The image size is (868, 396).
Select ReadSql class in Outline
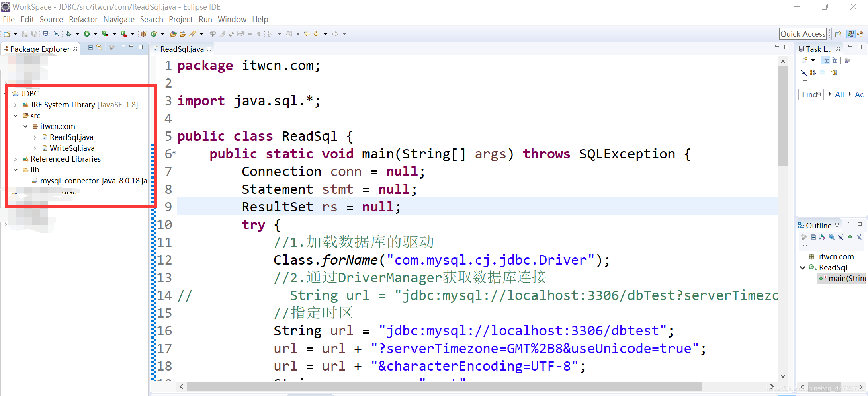click(828, 267)
